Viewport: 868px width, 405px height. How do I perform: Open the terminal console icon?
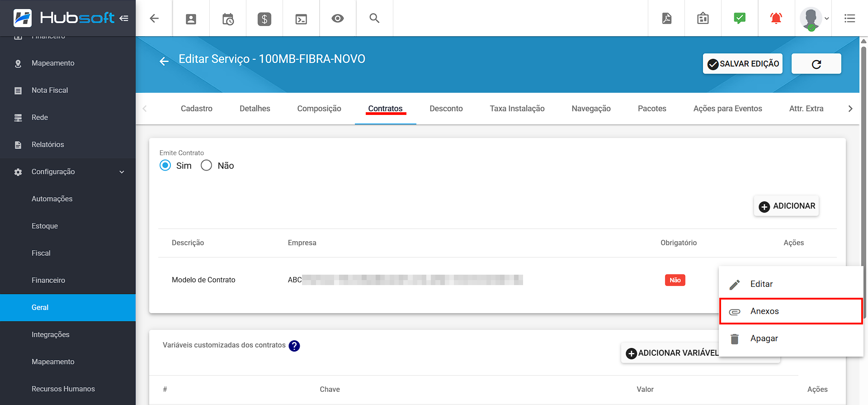click(x=301, y=19)
